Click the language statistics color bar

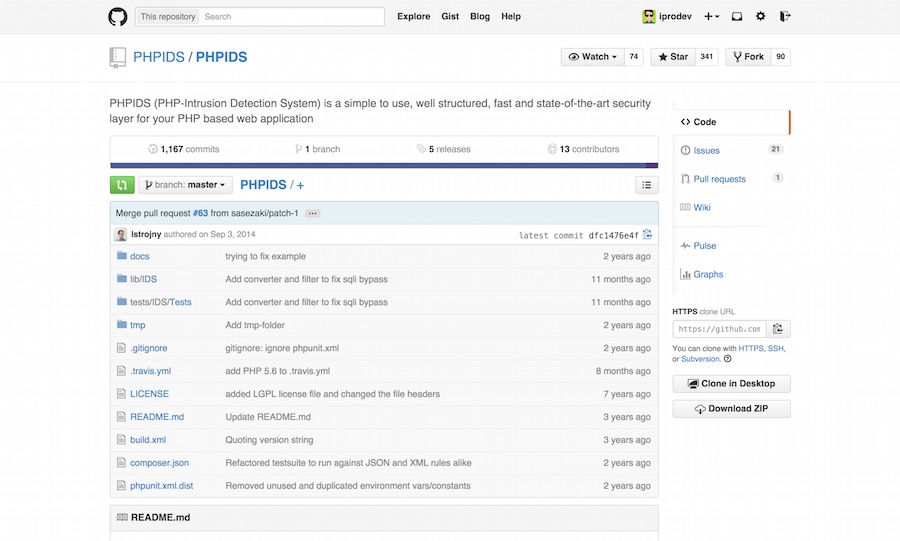click(x=384, y=166)
